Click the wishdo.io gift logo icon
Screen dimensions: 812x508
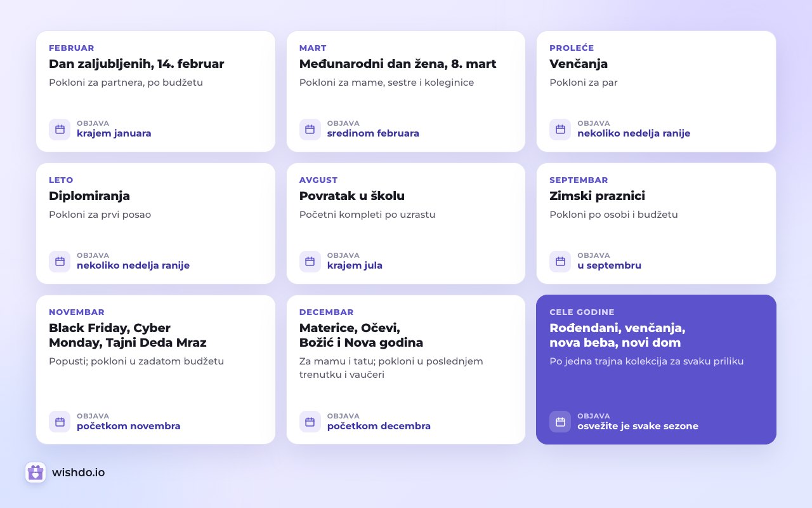pos(36,472)
